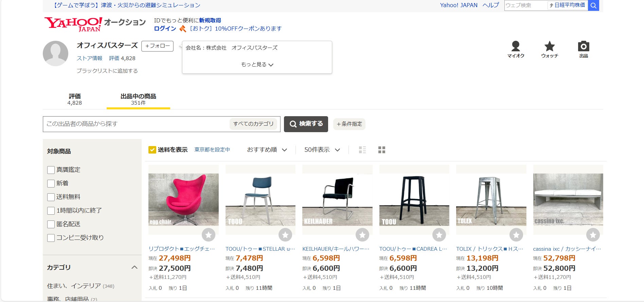Open the すべてのカテゴリ category selector
Image resolution: width=644 pixels, height=302 pixels.
pos(253,124)
